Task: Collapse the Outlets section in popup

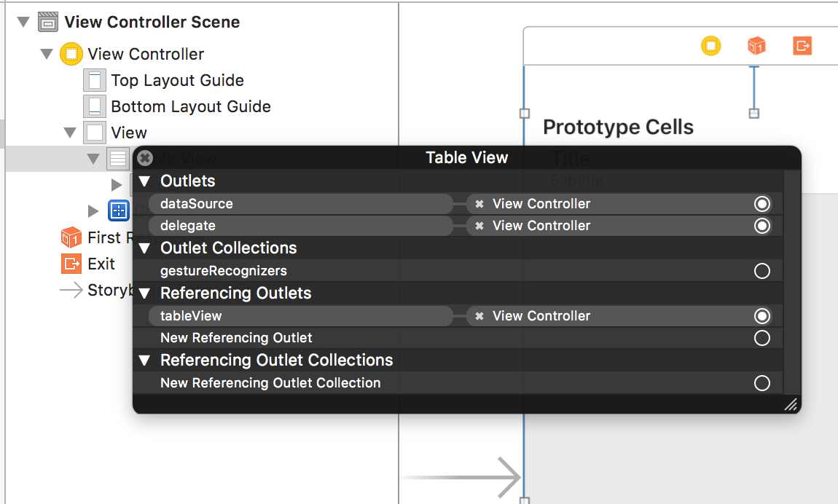Action: (x=144, y=181)
